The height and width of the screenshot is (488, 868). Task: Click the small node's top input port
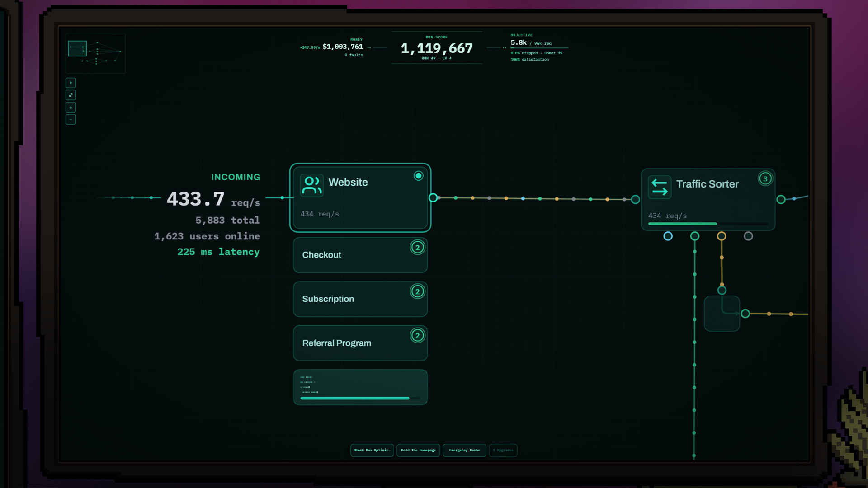(x=722, y=290)
